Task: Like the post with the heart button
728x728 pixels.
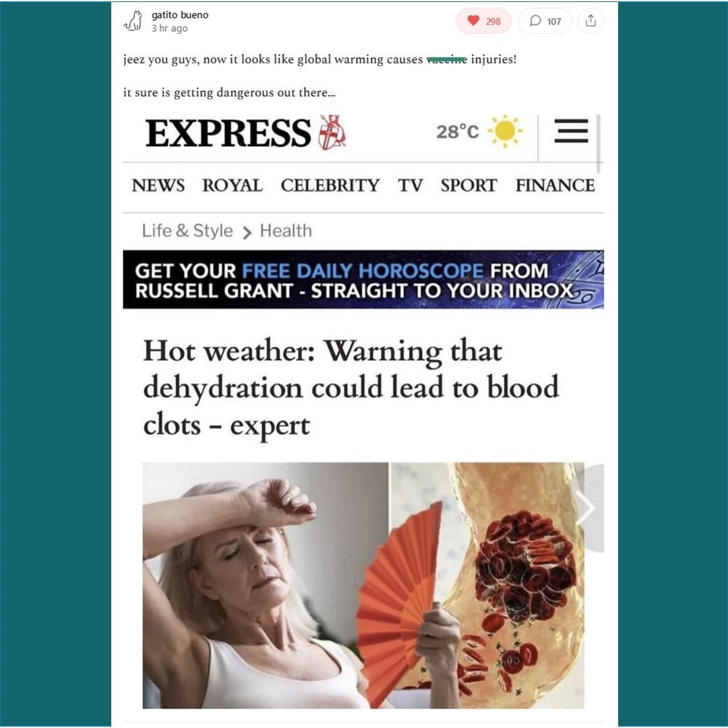Action: pyautogui.click(x=483, y=21)
